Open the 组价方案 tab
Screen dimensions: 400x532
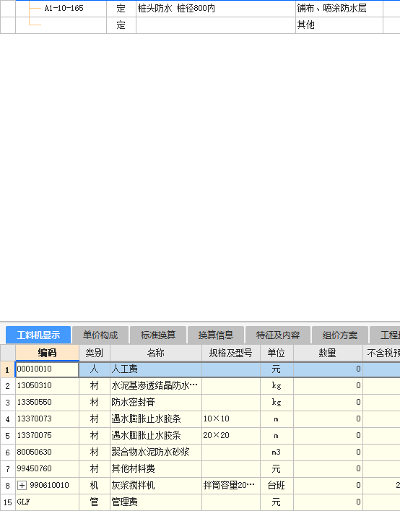[340, 335]
